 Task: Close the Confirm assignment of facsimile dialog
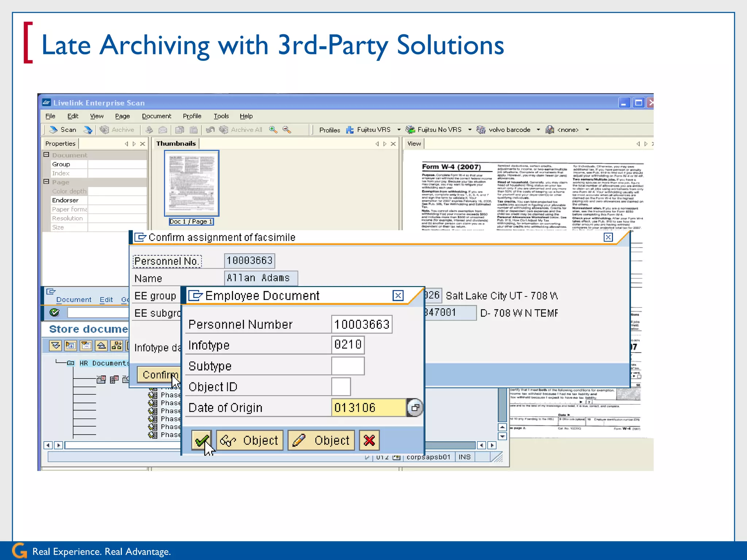coord(608,237)
